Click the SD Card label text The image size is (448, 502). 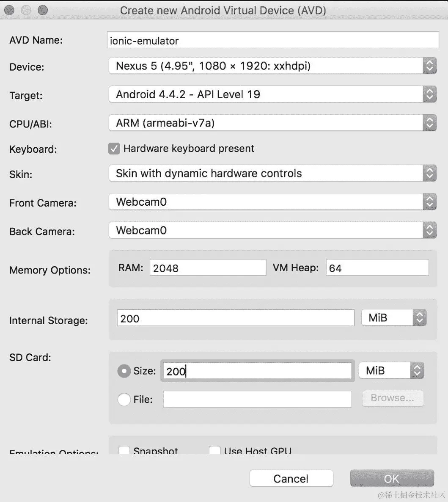click(30, 357)
